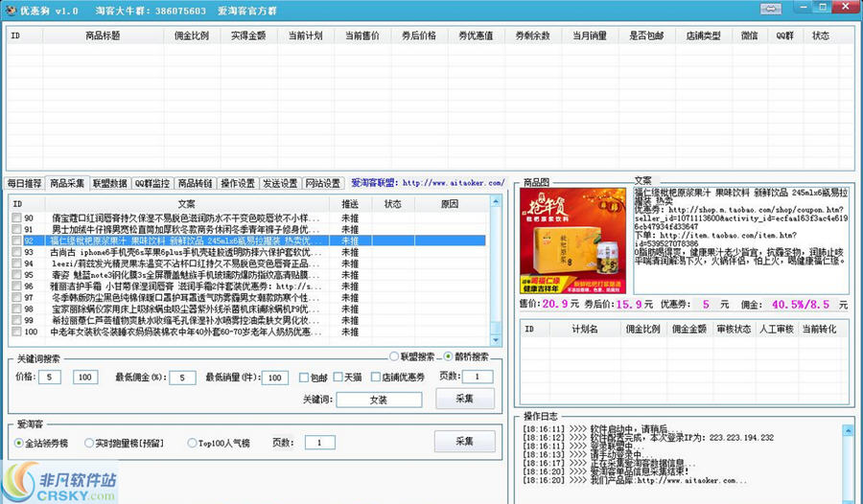Click 计划名 column header in plan table
Screen dimensions: 863x504
(x=585, y=329)
